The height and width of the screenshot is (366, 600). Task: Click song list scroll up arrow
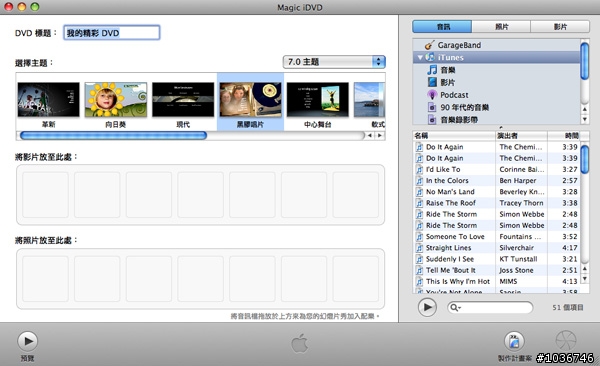coord(584,268)
